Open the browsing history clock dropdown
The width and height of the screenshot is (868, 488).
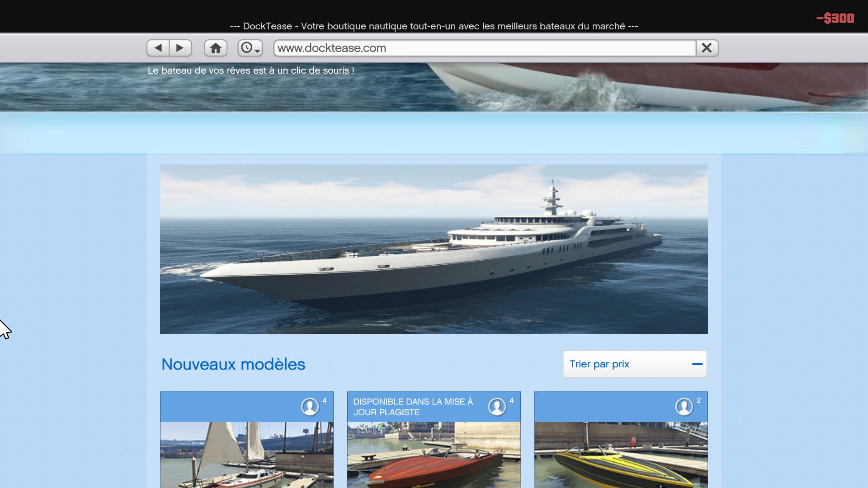[250, 48]
